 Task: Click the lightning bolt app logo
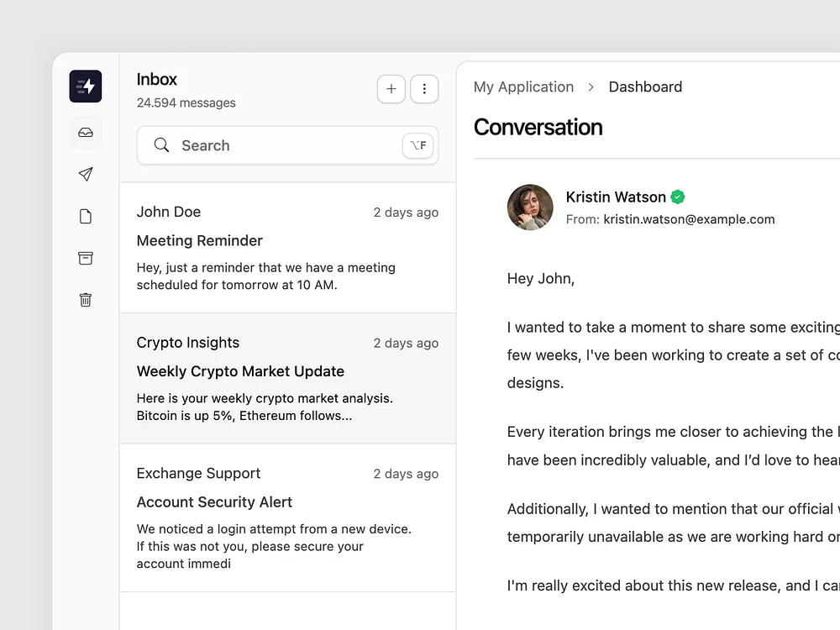(86, 87)
